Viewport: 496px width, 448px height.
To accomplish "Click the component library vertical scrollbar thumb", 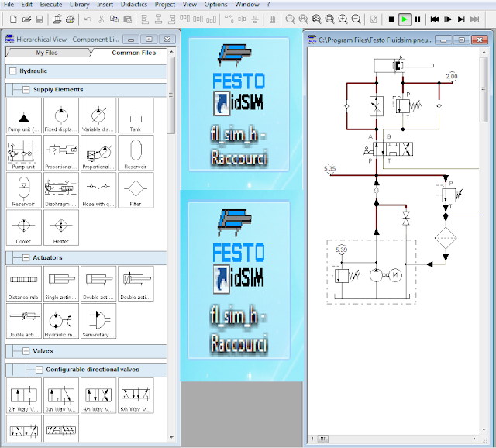I will click(x=171, y=95).
